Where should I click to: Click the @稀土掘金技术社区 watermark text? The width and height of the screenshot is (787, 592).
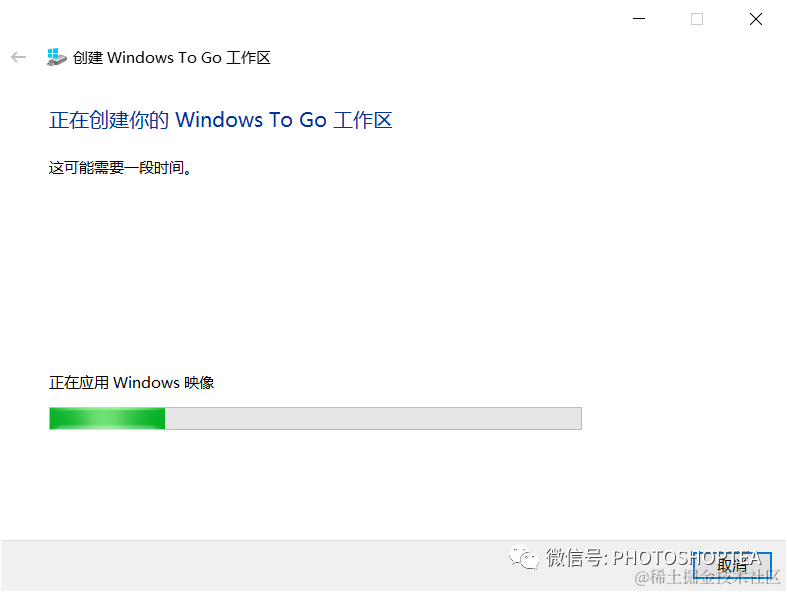707,577
